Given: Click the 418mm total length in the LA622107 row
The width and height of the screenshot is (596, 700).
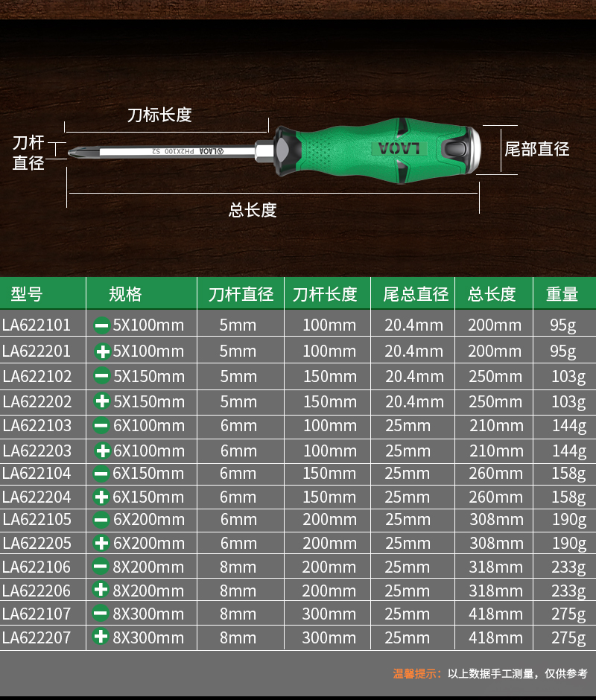Looking at the screenshot, I should click(x=495, y=614).
